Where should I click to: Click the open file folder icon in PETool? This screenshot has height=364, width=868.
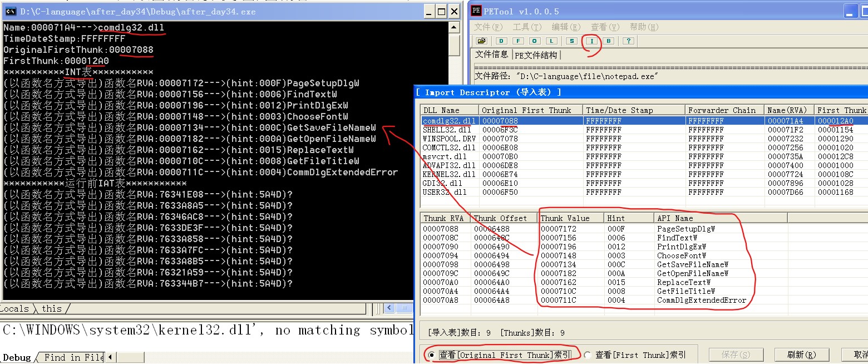pyautogui.click(x=482, y=41)
